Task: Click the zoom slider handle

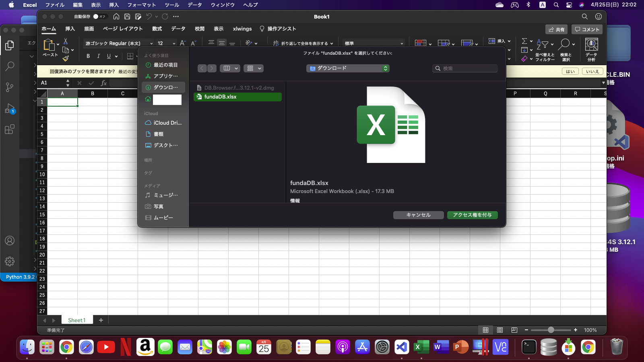Action: coord(551,330)
